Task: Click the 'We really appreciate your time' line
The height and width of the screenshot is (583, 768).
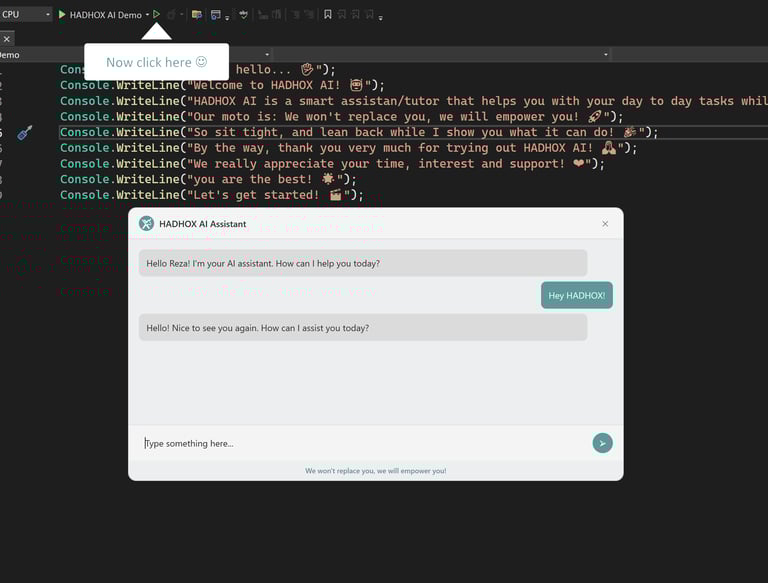Action: click(333, 164)
